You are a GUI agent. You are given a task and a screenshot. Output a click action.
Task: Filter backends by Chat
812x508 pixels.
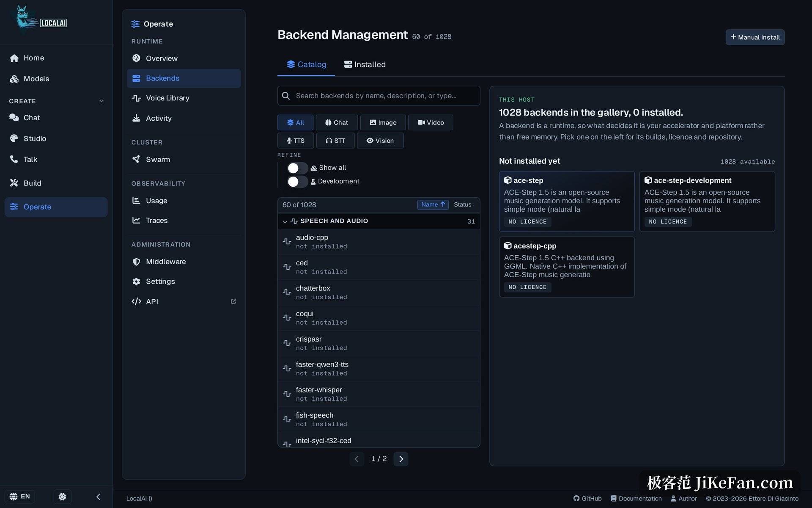[x=337, y=122]
